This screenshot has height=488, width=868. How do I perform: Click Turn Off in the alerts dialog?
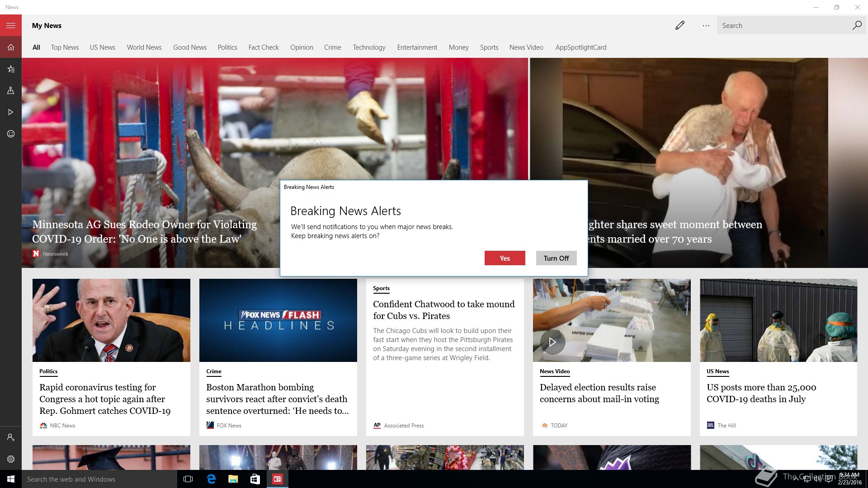click(556, 258)
